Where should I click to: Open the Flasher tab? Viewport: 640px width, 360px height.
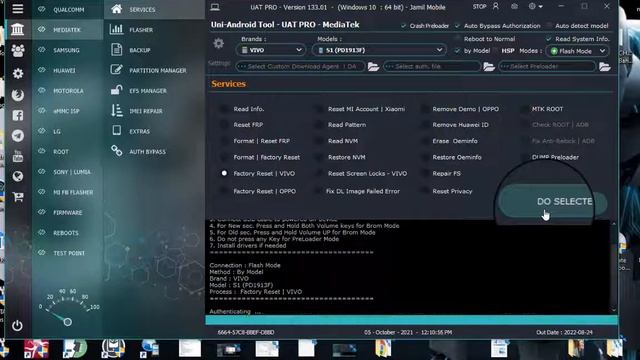(x=154, y=29)
